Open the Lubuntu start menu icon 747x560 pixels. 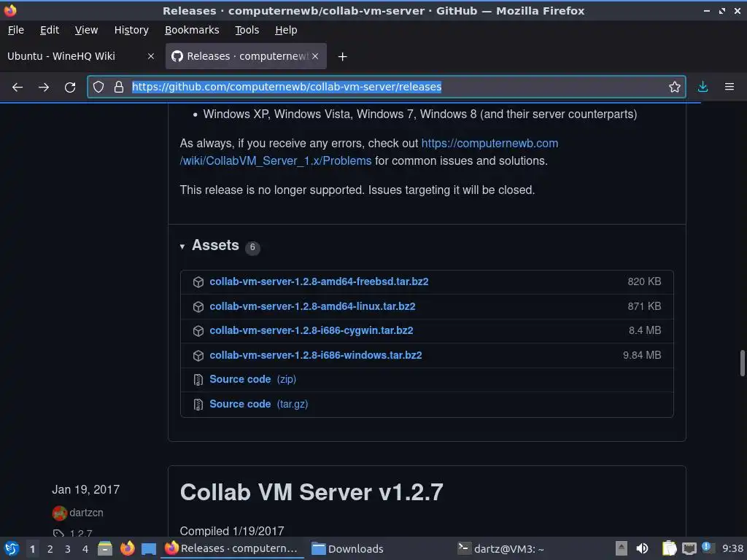tap(12, 548)
